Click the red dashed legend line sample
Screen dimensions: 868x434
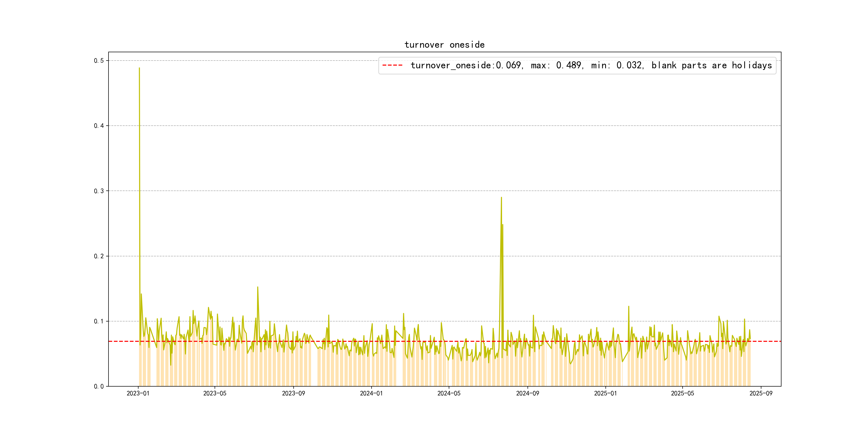(392, 65)
